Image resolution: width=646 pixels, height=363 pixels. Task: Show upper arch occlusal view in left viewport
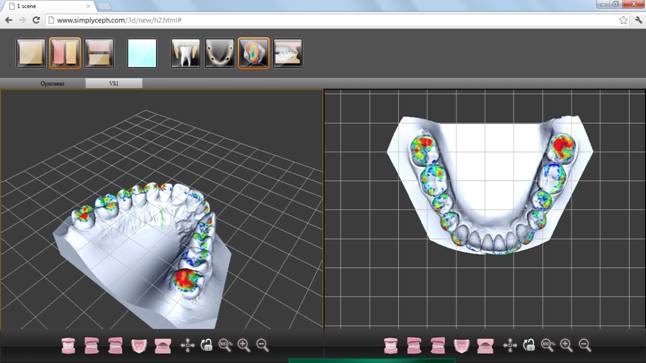[139, 345]
